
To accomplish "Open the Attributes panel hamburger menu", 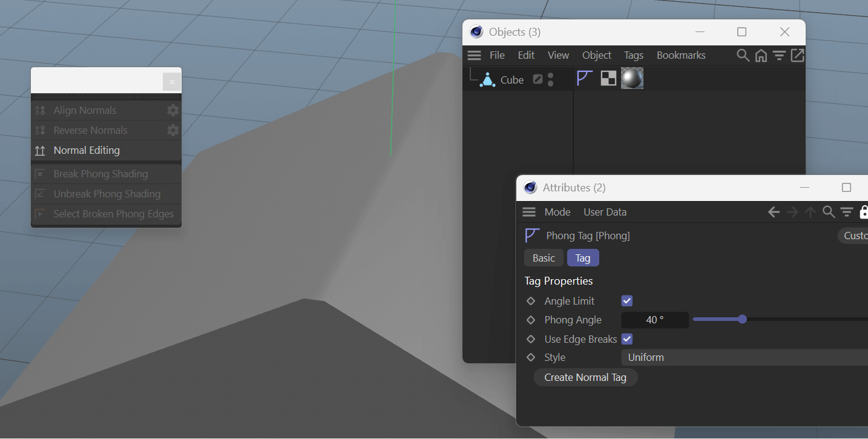I will pos(529,212).
